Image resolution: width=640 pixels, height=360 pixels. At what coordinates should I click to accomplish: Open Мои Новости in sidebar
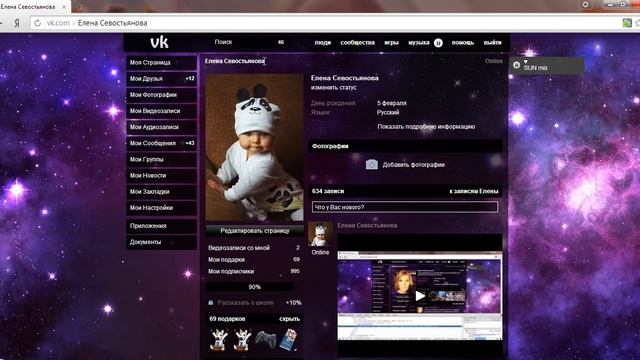(x=162, y=175)
